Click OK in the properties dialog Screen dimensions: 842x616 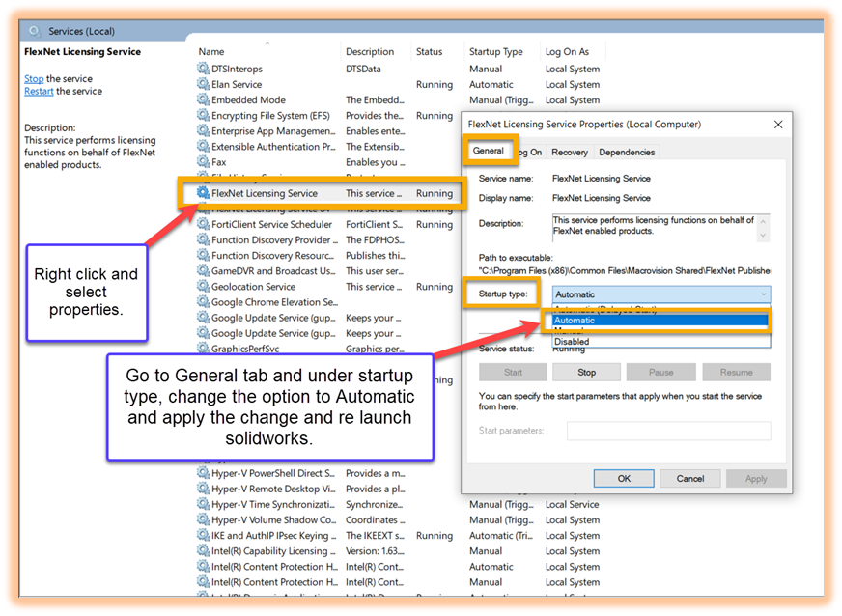coord(624,478)
